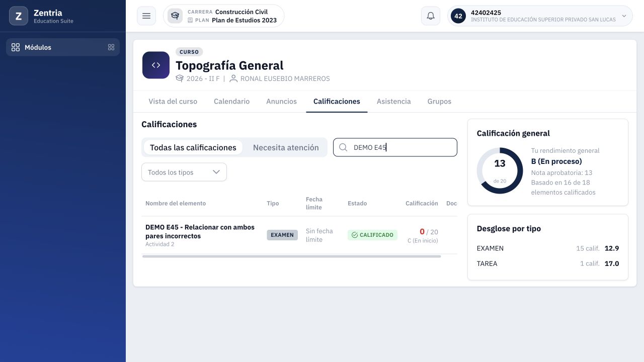Viewport: 644px width, 362px height.
Task: Click the Estado column header
Action: coord(357,203)
